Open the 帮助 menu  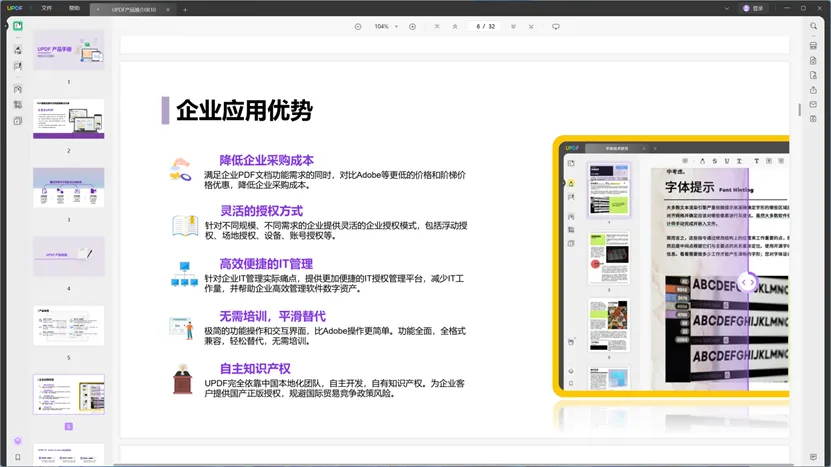click(74, 8)
